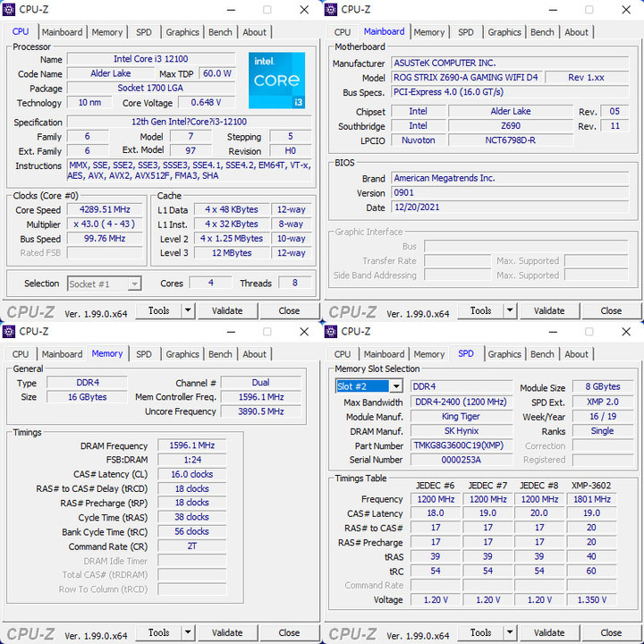Click Core Speed value 4289.51 MHz
The image size is (644, 644).
(105, 209)
